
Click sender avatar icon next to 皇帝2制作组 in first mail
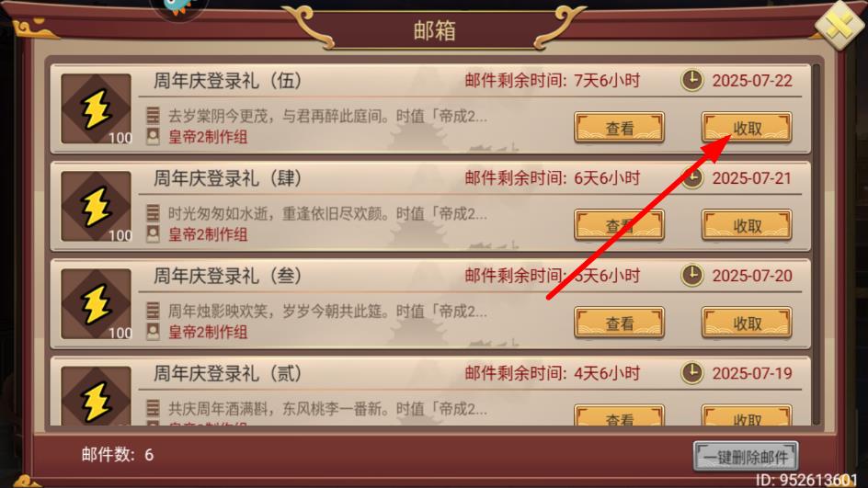click(x=153, y=136)
